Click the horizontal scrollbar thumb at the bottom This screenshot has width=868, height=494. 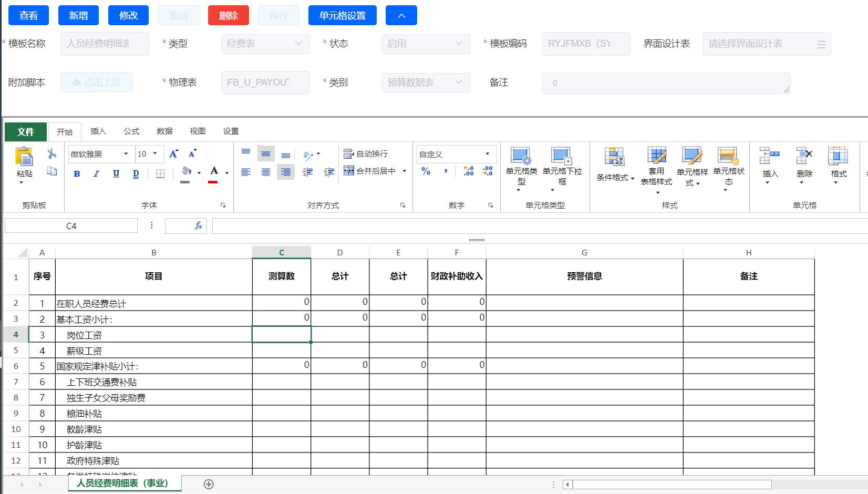(672, 485)
